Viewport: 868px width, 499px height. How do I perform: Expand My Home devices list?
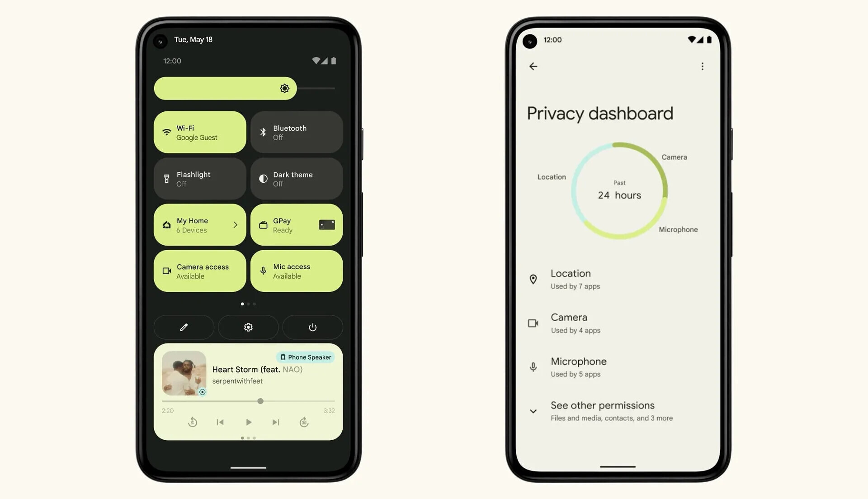point(235,224)
